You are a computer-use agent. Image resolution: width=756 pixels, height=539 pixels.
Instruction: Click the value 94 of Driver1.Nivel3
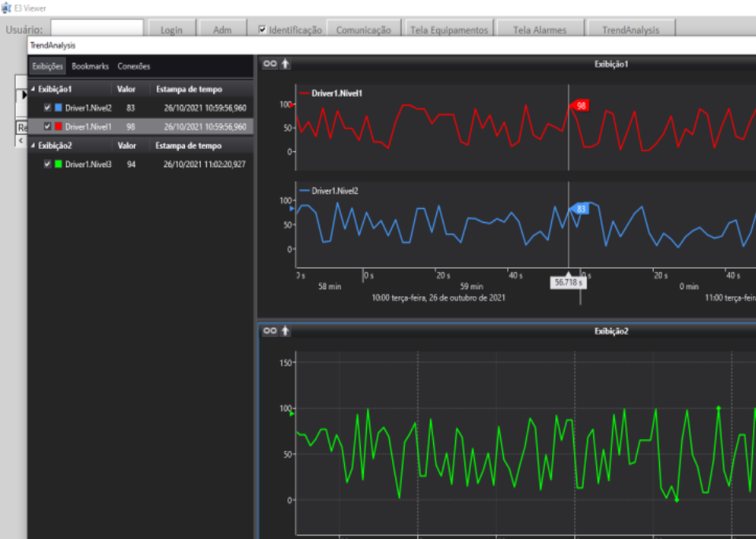(x=132, y=165)
